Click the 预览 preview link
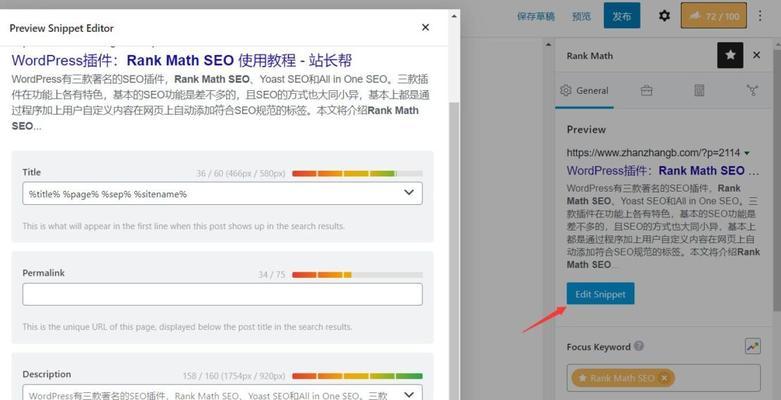This screenshot has width=781, height=400. coord(581,16)
